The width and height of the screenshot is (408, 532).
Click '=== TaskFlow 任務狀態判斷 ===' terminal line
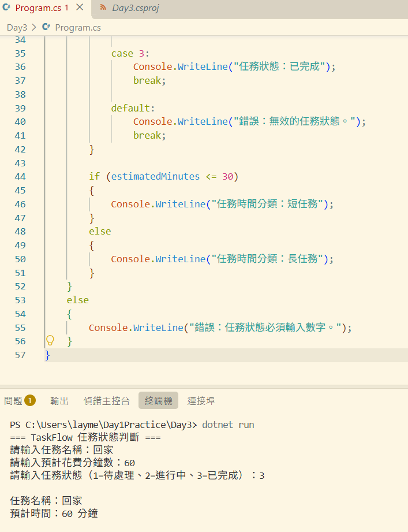coord(85,437)
